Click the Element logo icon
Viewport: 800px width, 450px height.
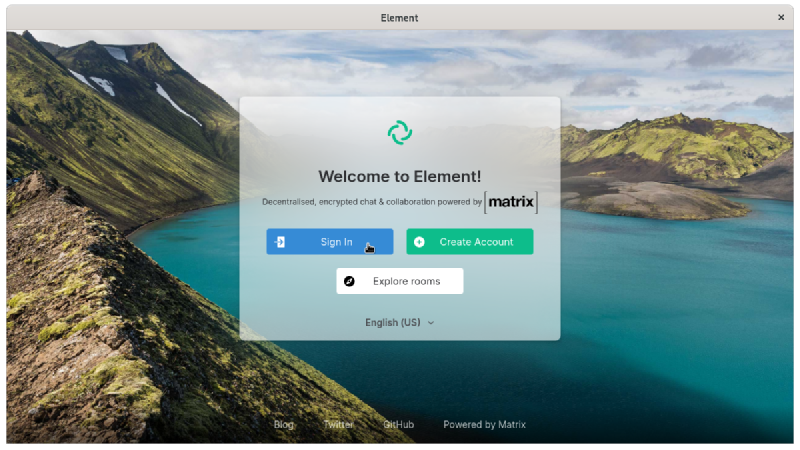(x=399, y=132)
